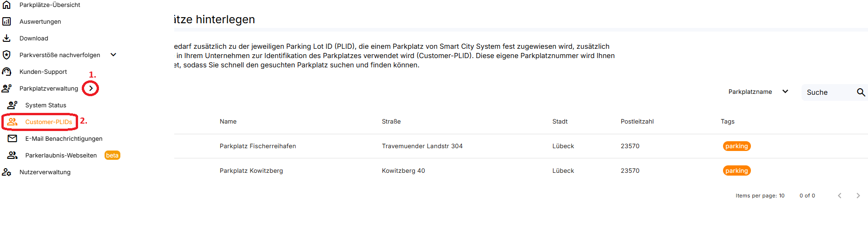Click the Parkplätze-Übersicht home icon
The width and height of the screenshot is (868, 249).
pos(7,5)
